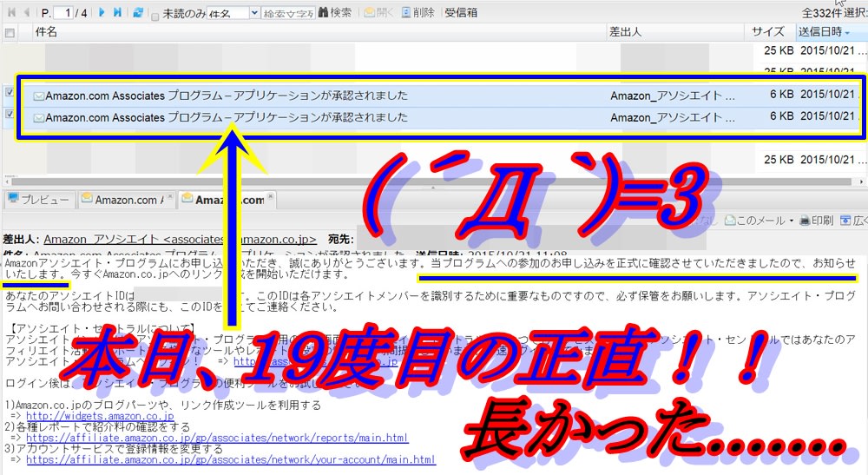Open the 件名 search field dropdown
868x475 pixels.
[x=254, y=13]
